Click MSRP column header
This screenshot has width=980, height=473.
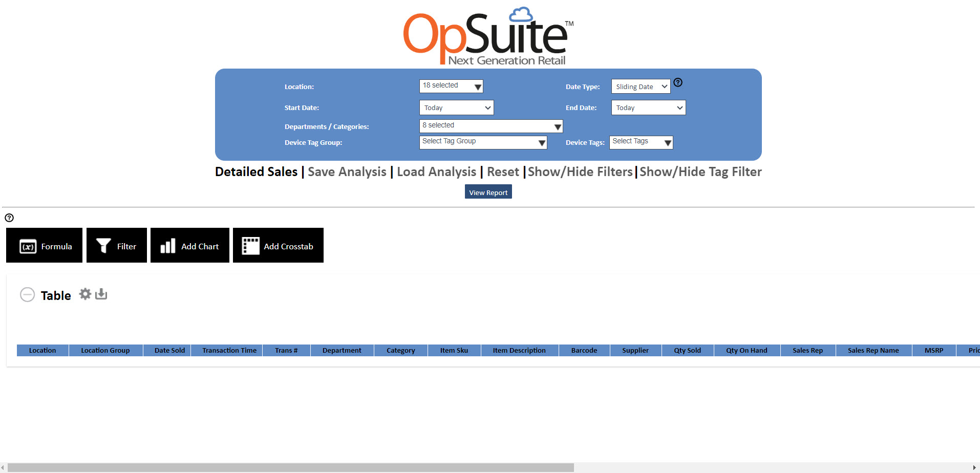point(934,350)
